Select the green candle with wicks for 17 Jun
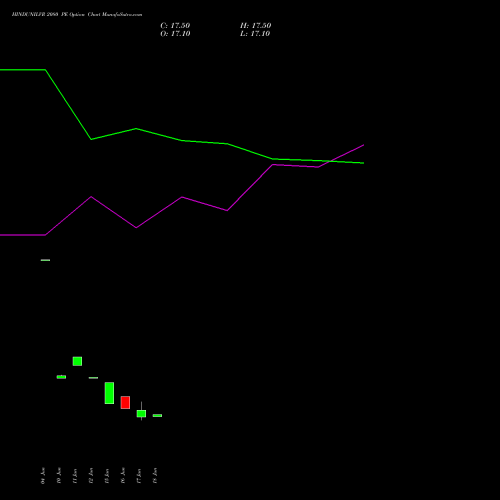The image size is (500, 500). [141, 413]
